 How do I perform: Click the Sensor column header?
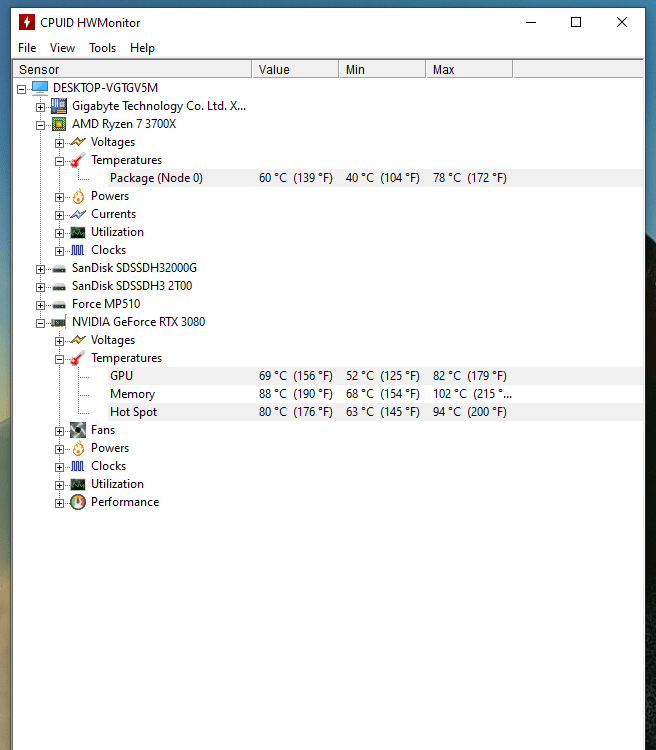(132, 69)
